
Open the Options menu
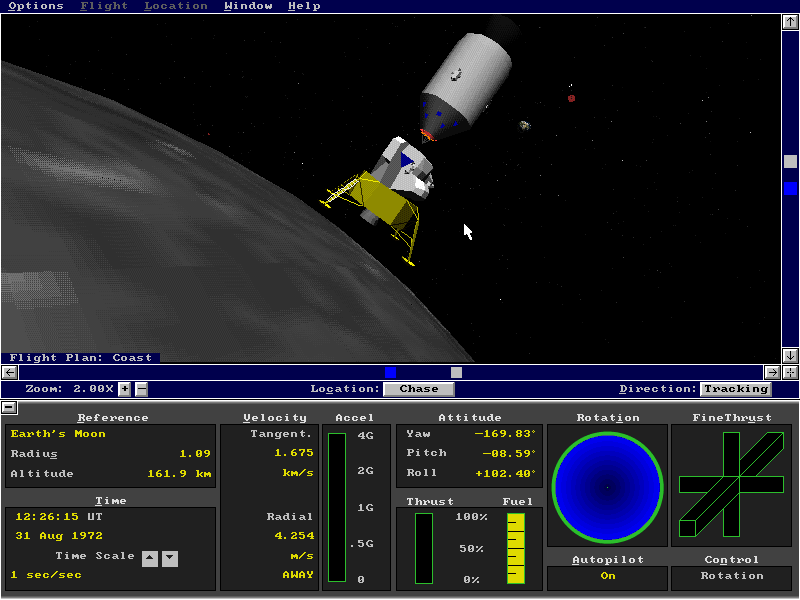click(x=36, y=6)
